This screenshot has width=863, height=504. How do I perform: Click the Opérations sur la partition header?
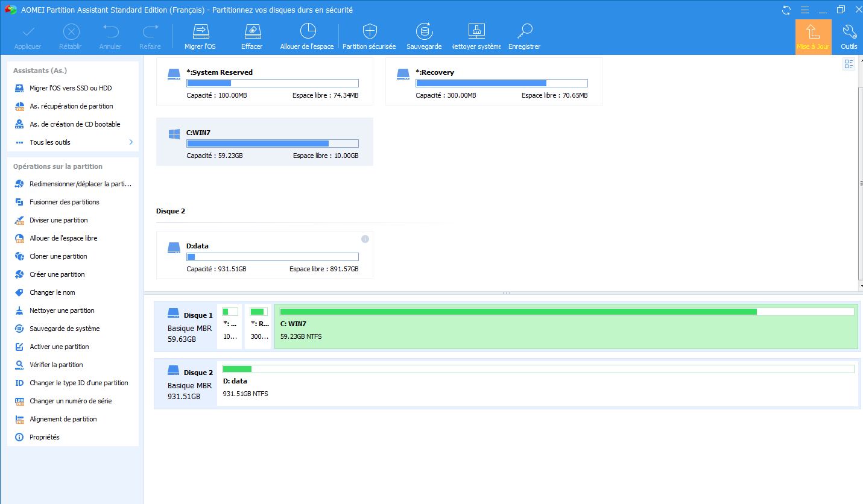pyautogui.click(x=58, y=166)
